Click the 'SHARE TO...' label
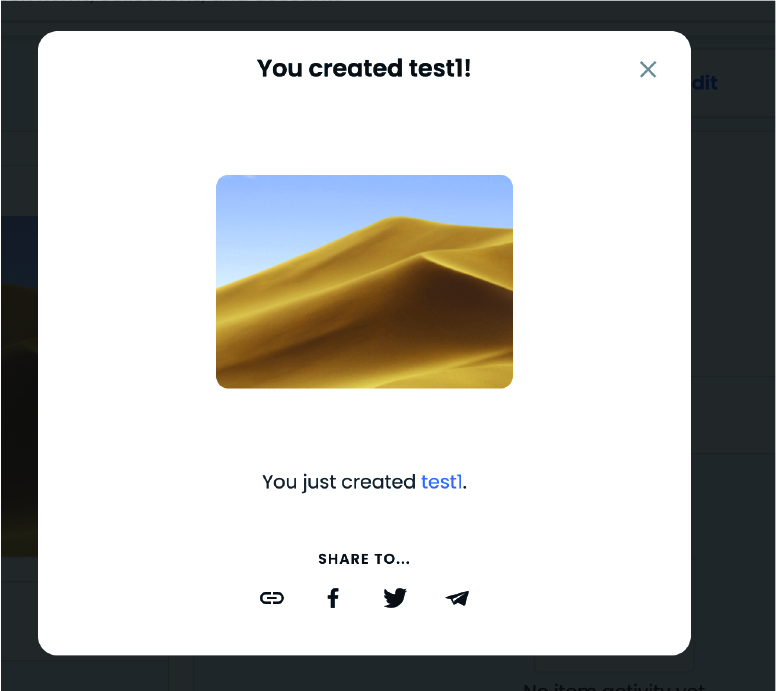This screenshot has width=776, height=691. 364,559
